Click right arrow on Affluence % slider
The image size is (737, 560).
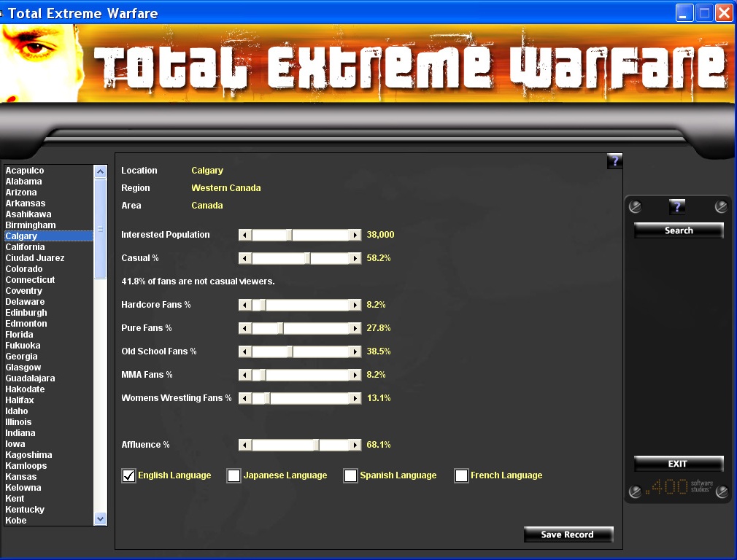tap(355, 445)
